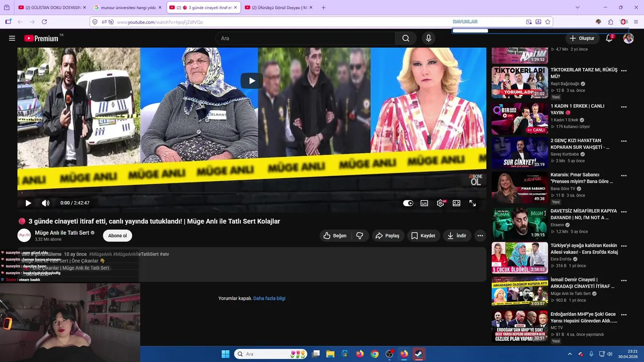This screenshot has height=362, width=644.
Task: Open 1 KADIN 1 ERKEK live video
Action: pyautogui.click(x=520, y=119)
